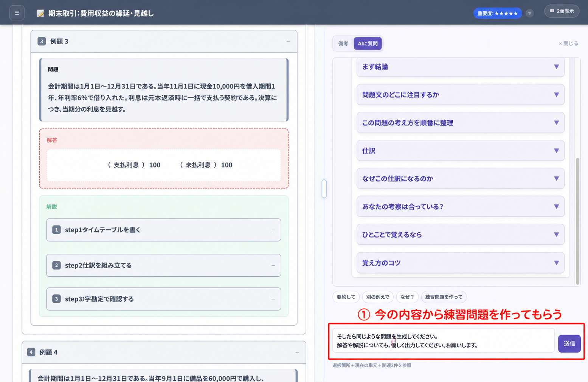
Task: Toggle step2仕訳を組み立てる row
Action: [x=164, y=265]
